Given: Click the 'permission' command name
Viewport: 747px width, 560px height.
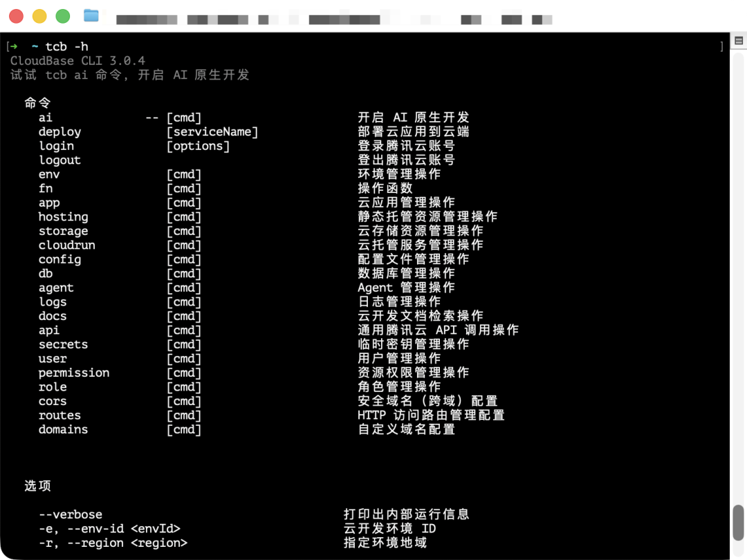Looking at the screenshot, I should 74,373.
